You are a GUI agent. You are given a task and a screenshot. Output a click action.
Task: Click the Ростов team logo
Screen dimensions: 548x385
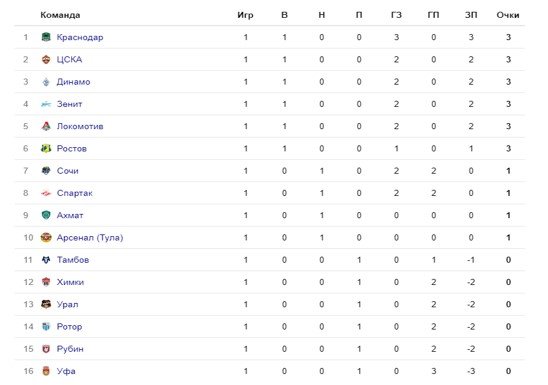46,148
